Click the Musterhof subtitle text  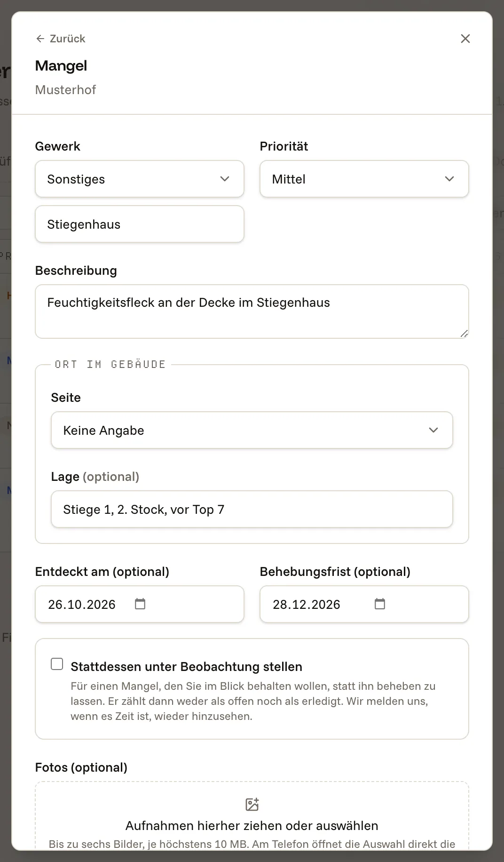click(x=65, y=90)
